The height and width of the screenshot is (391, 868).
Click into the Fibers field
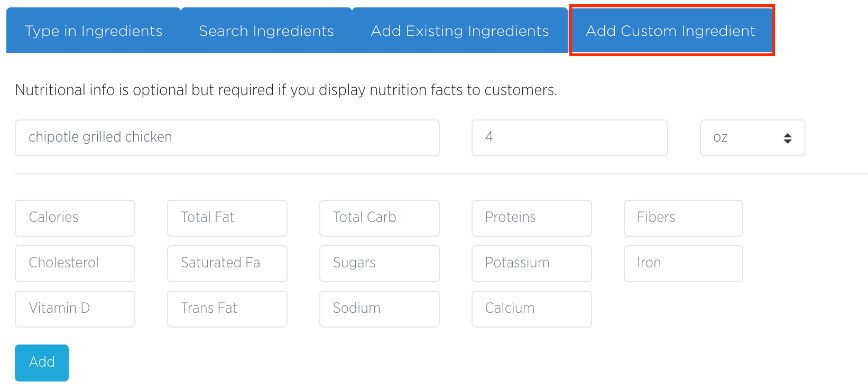pyautogui.click(x=683, y=218)
